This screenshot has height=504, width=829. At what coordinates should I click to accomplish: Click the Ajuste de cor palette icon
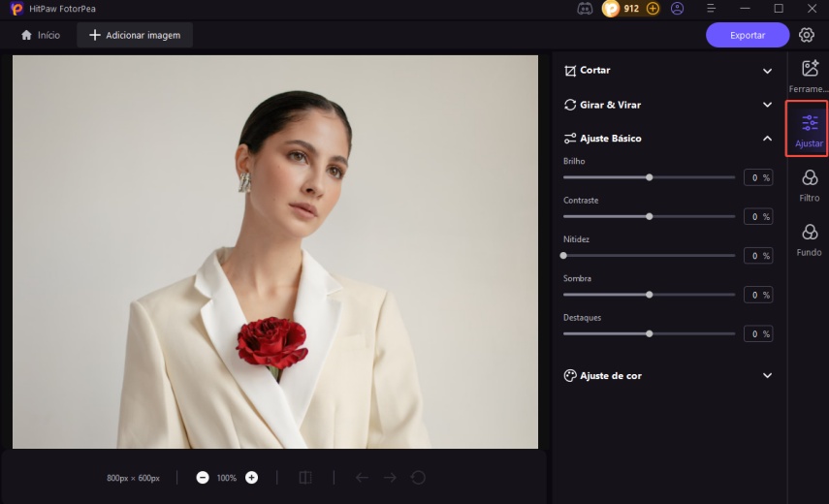click(x=570, y=376)
